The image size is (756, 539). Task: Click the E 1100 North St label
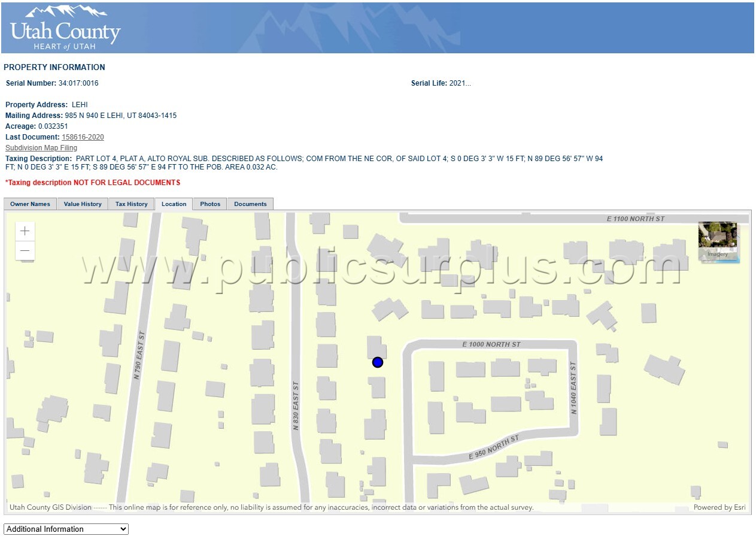click(x=636, y=219)
